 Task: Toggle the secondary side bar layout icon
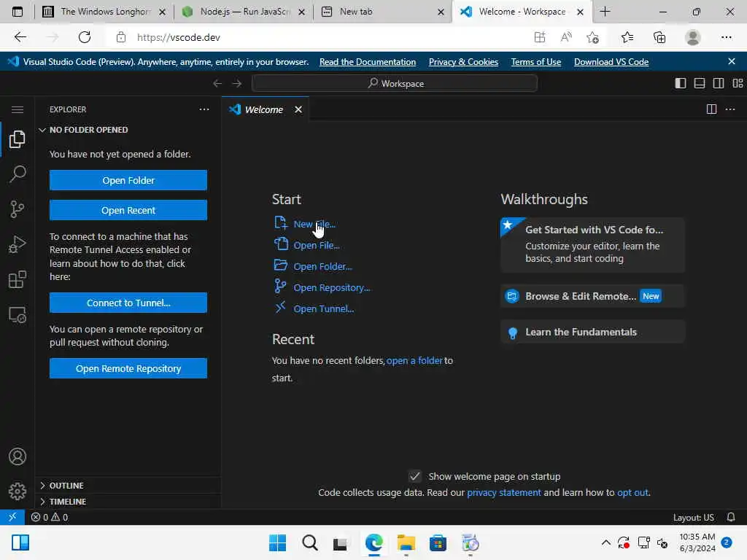pos(719,83)
